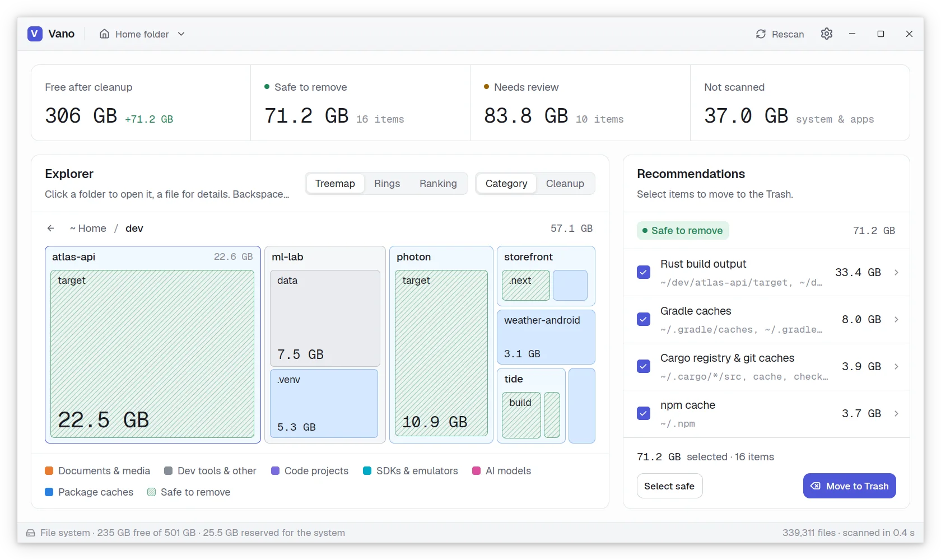The image size is (941, 560).
Task: Switch to Ranking view
Action: tap(438, 184)
